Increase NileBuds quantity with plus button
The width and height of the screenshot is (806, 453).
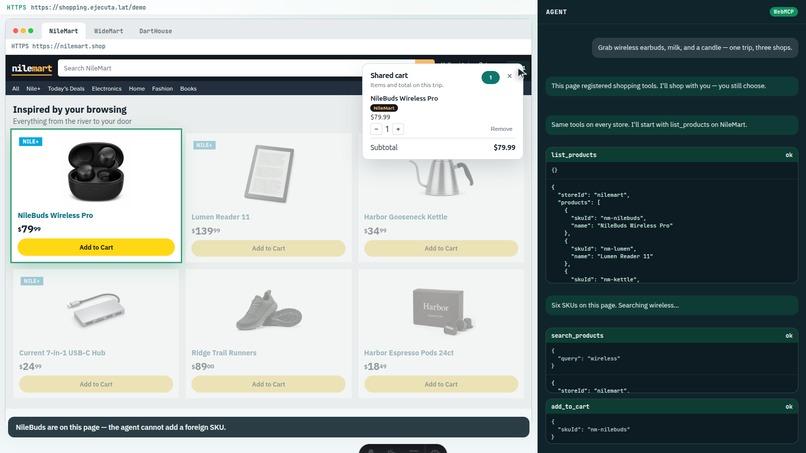(x=398, y=129)
